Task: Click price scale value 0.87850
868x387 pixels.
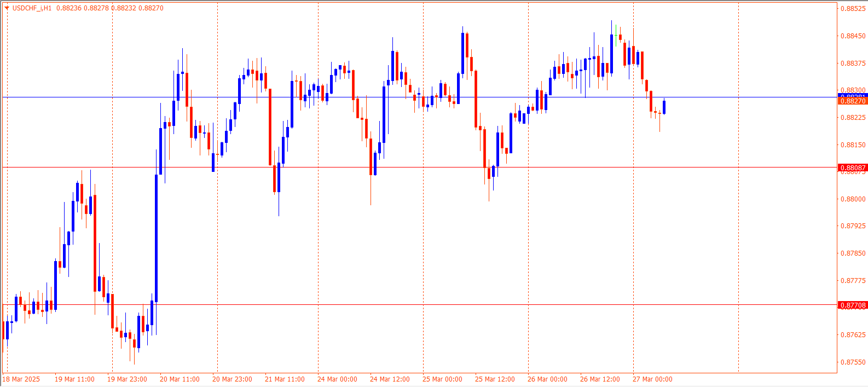Action: tap(853, 253)
